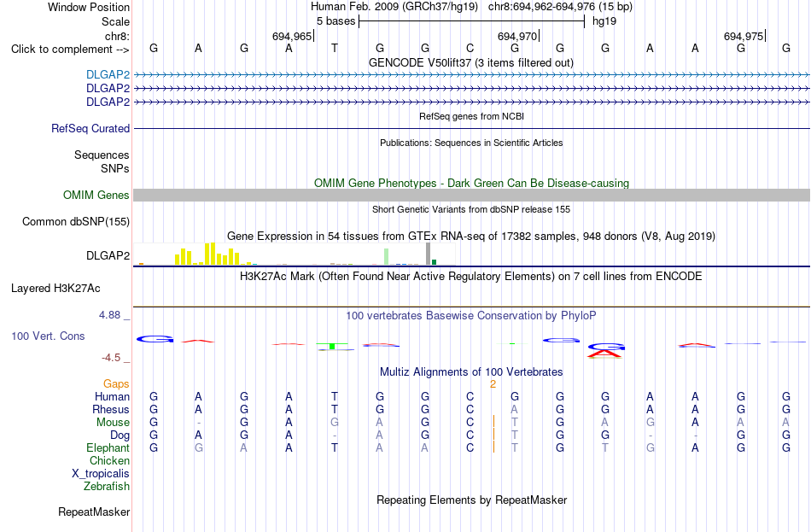Click the gray T base in the Dog row

click(515, 436)
